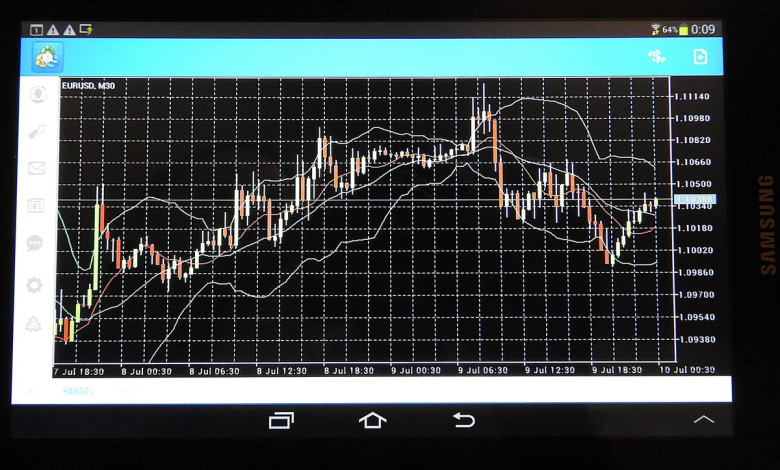
Task: Expand the bottom panel with left chevron
Action: click(x=30, y=391)
